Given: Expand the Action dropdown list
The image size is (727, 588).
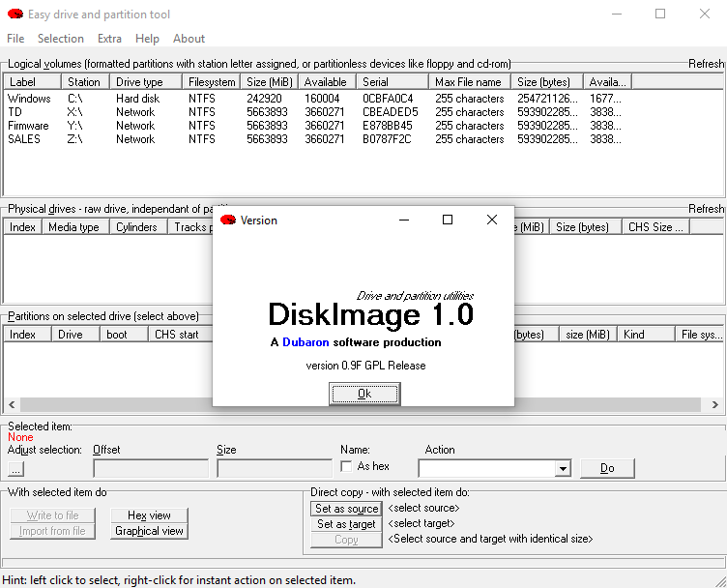Looking at the screenshot, I should tap(563, 469).
